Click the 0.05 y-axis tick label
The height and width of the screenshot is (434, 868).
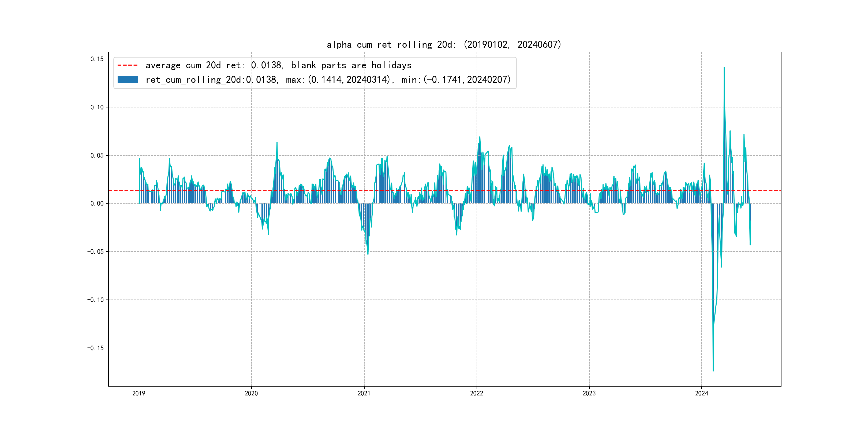click(x=97, y=155)
